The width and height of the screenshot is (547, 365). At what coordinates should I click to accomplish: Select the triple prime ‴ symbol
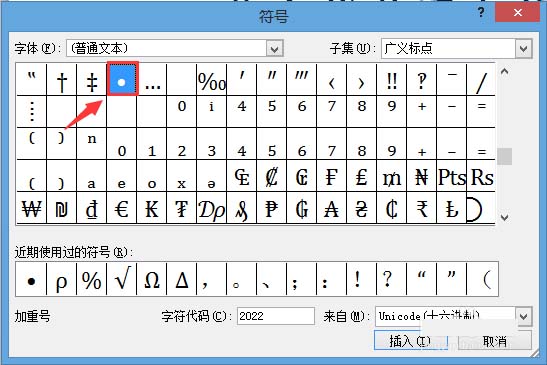[x=302, y=80]
